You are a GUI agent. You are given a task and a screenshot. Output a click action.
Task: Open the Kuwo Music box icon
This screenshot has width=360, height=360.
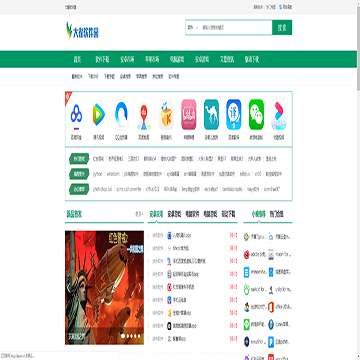point(166,114)
